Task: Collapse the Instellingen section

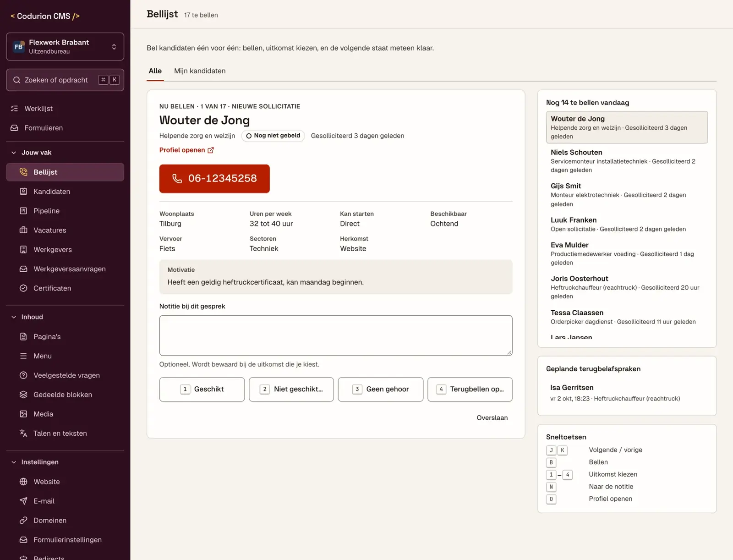Action: pos(65,462)
